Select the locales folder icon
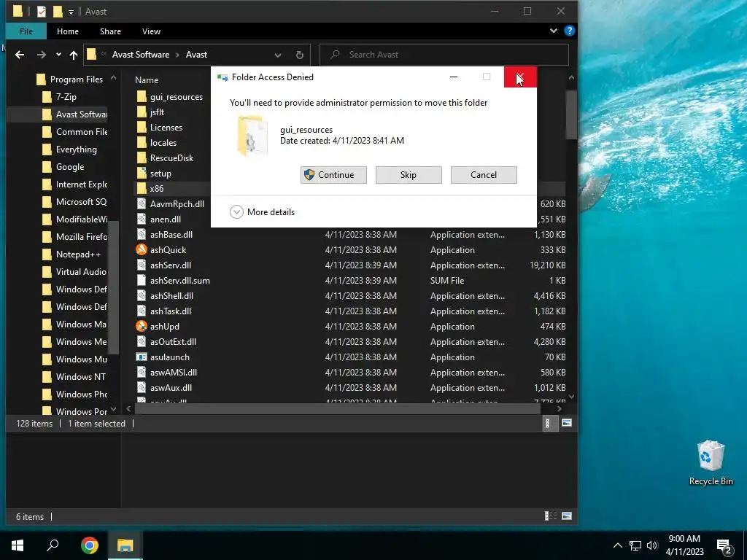 pos(142,143)
